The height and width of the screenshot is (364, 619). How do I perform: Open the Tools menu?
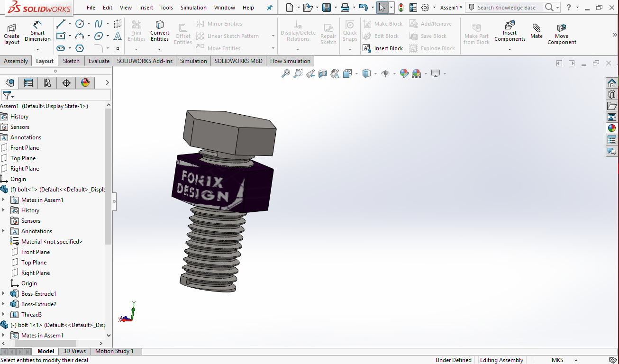pyautogui.click(x=167, y=8)
